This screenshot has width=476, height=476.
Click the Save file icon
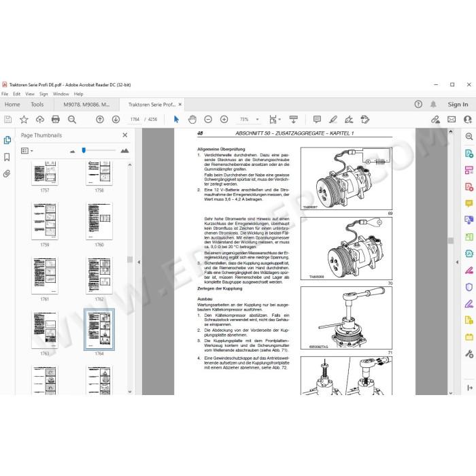(x=8, y=120)
